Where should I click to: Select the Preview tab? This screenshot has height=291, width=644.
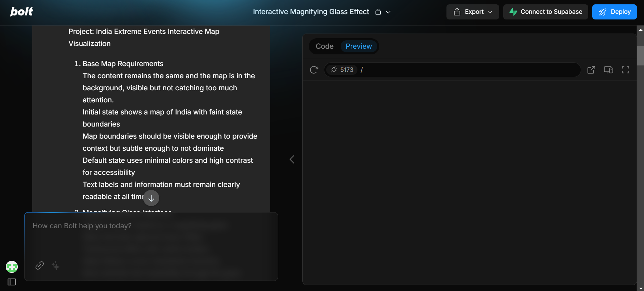pos(358,46)
